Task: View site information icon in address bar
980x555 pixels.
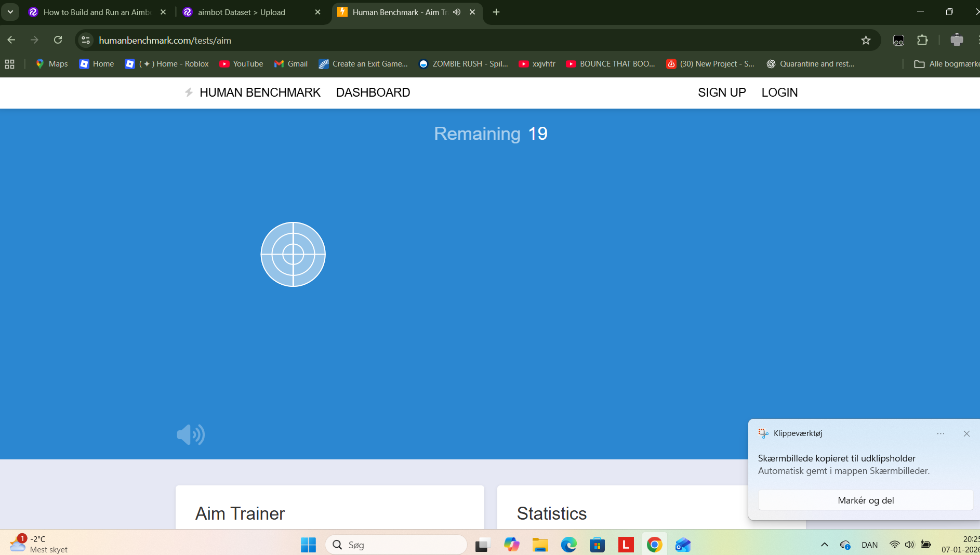Action: [86, 40]
